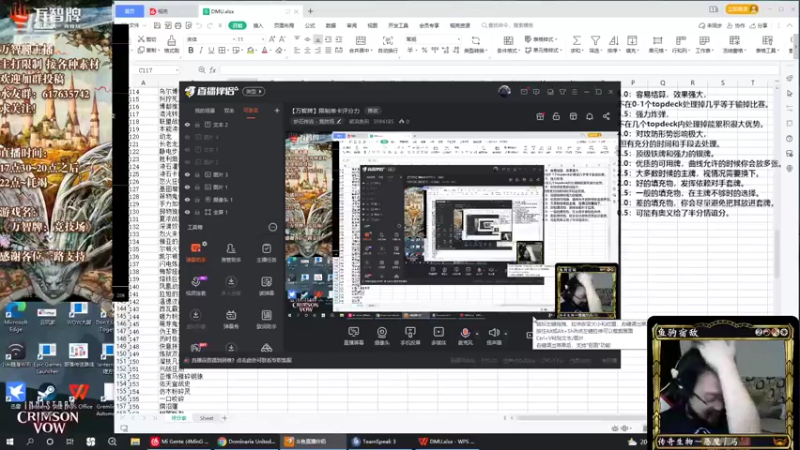800x450 pixels.
Task: Click the fx insert function icon
Action: (213, 70)
